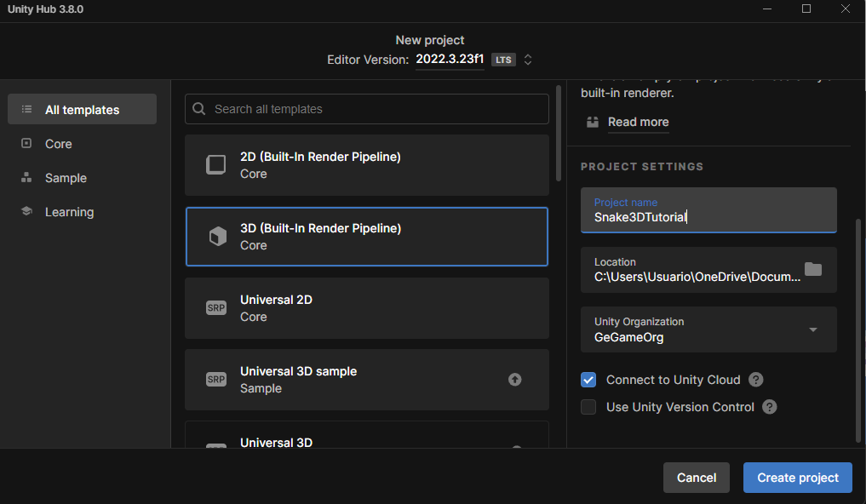Click the PROJECT SETTINGS heading
866x504 pixels.
(x=642, y=167)
